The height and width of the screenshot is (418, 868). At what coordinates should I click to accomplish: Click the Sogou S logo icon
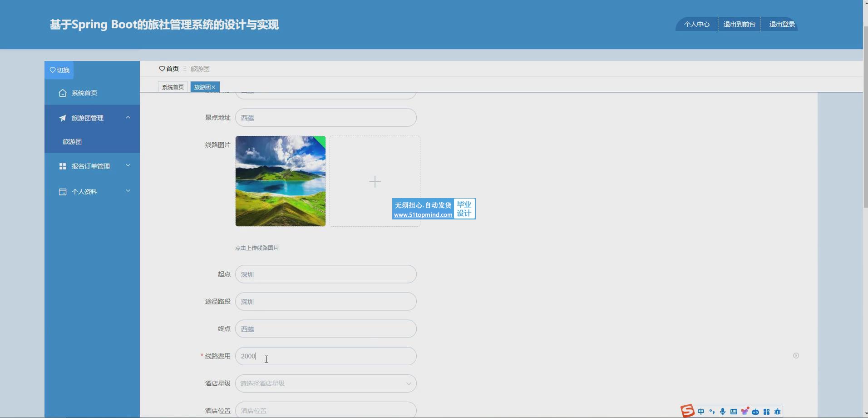coord(687,411)
